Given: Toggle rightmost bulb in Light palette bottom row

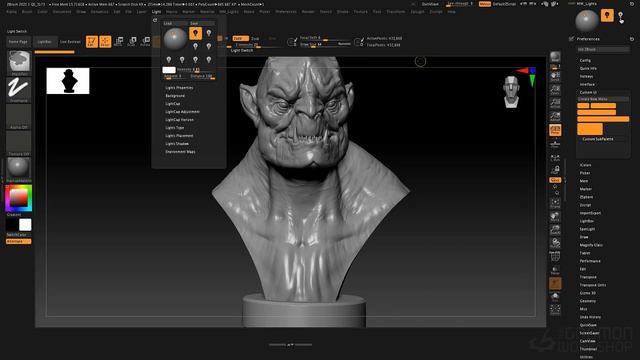Looking at the screenshot, I should tap(209, 60).
